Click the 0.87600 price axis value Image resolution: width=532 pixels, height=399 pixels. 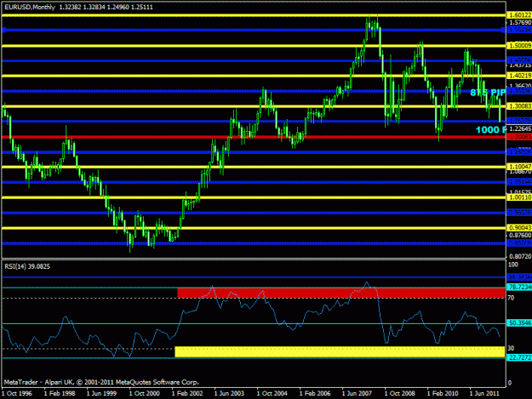(520, 235)
